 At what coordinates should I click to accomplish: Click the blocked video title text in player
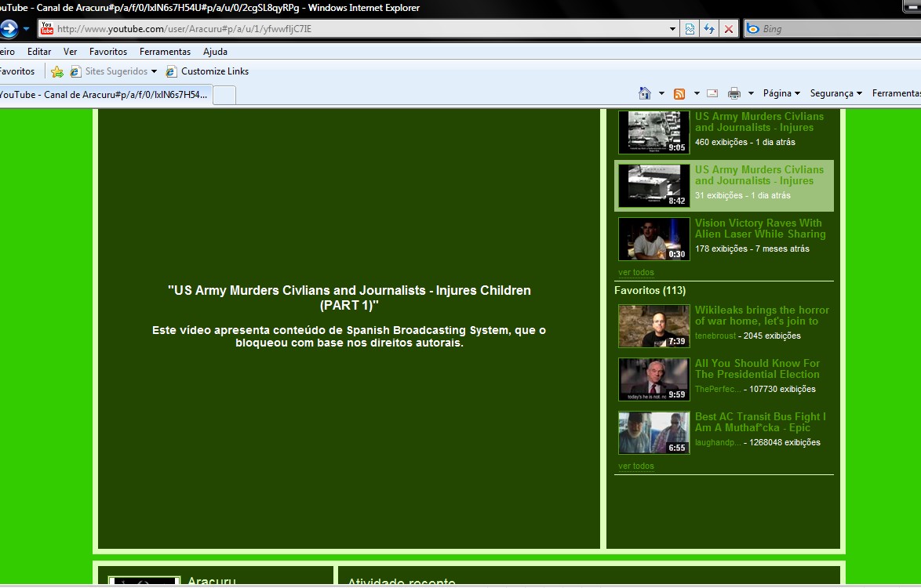pos(349,297)
